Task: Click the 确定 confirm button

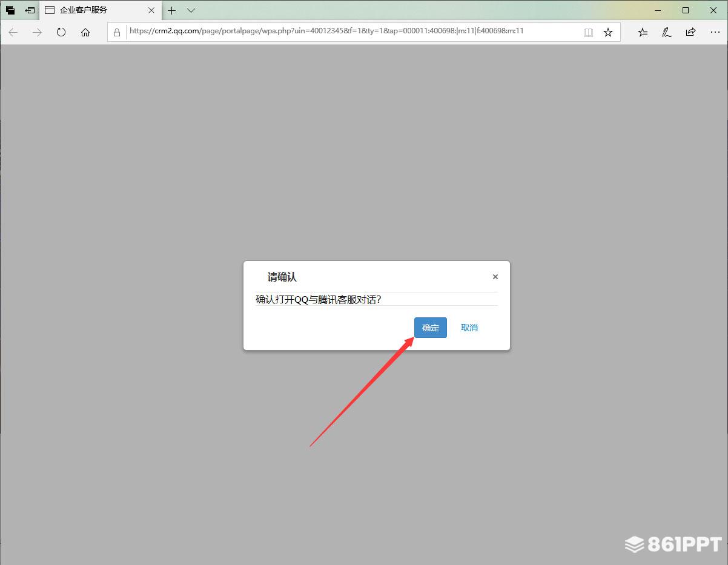Action: click(431, 328)
